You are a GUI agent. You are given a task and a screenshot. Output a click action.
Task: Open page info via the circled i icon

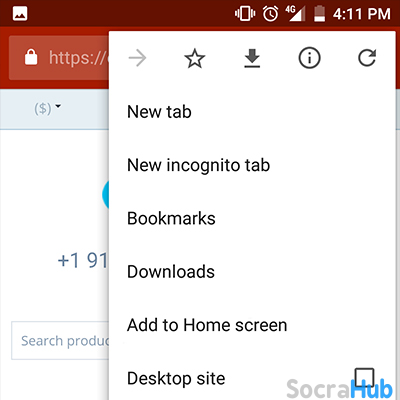(309, 58)
